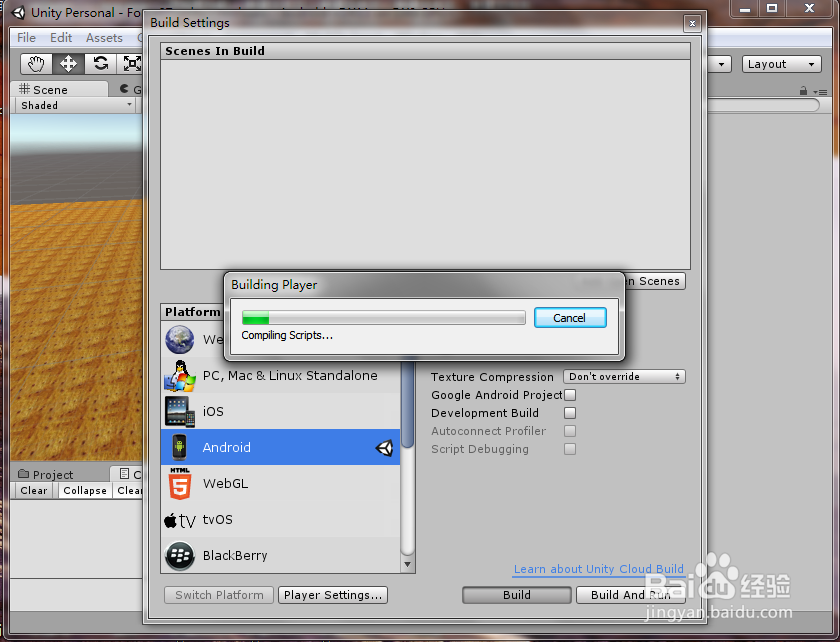Open the File menu
840x642 pixels.
[x=26, y=38]
